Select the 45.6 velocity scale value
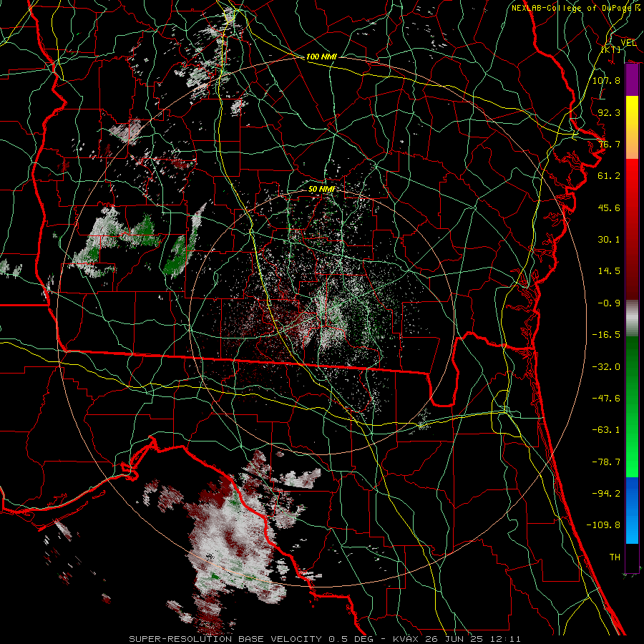The image size is (644, 644). 609,208
